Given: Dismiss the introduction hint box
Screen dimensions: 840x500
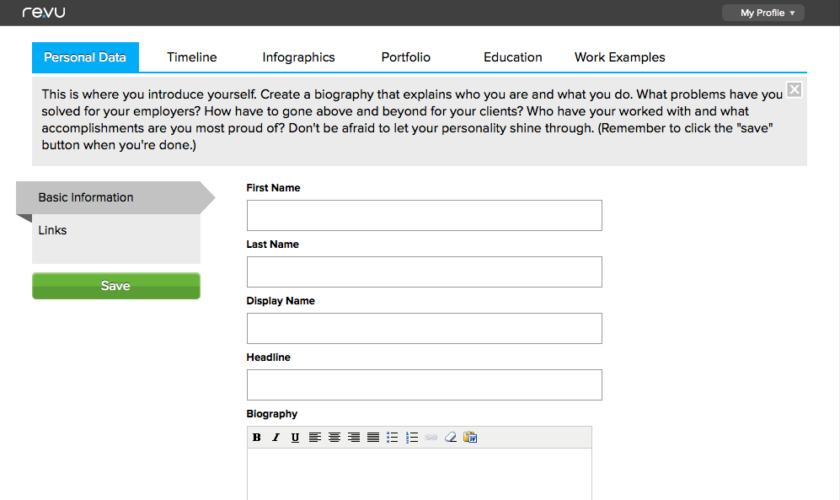Looking at the screenshot, I should tap(794, 90).
